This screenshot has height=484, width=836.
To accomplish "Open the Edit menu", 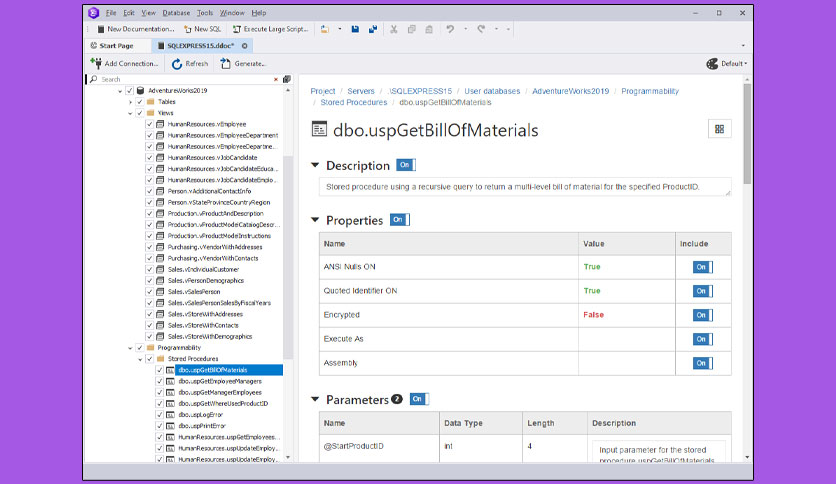I will point(129,13).
